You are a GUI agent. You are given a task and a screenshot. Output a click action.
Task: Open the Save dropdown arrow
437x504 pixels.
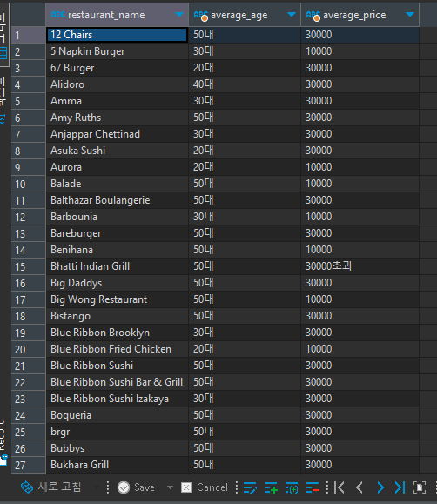pos(170,487)
